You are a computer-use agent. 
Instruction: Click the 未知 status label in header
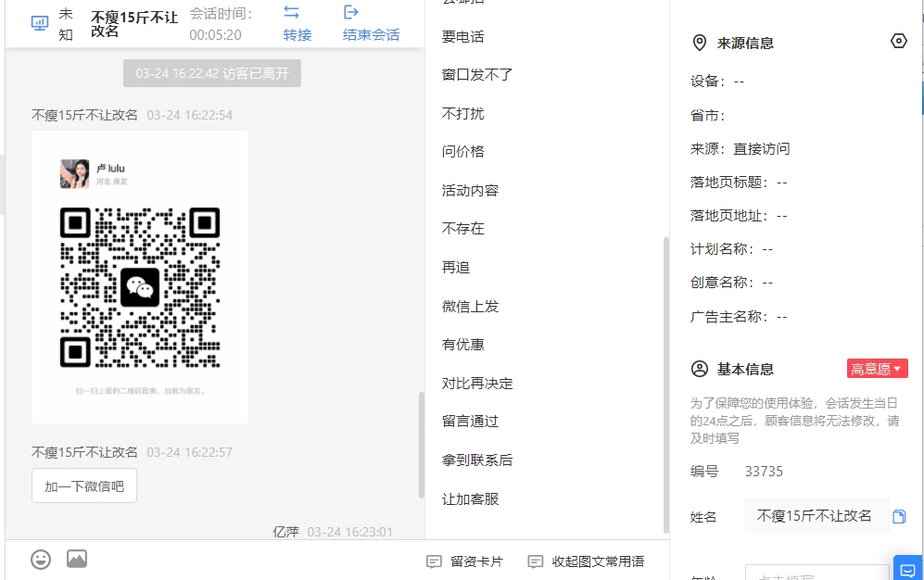point(66,24)
